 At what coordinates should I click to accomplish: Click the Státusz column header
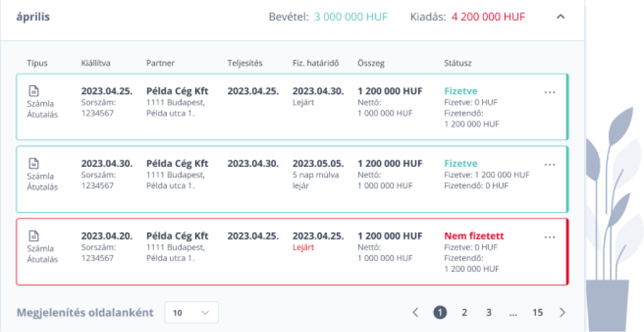[x=458, y=63]
